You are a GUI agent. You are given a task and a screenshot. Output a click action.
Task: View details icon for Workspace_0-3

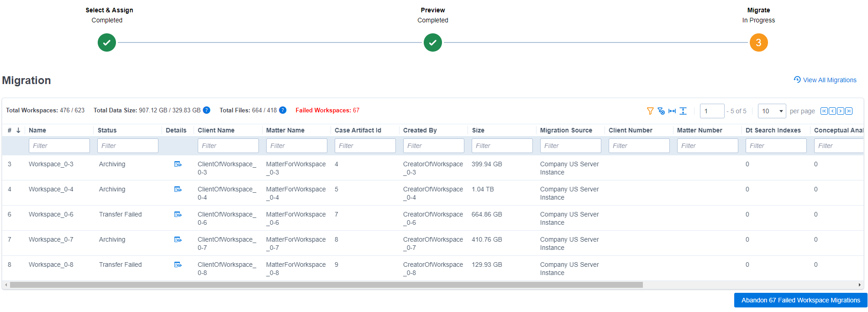178,164
